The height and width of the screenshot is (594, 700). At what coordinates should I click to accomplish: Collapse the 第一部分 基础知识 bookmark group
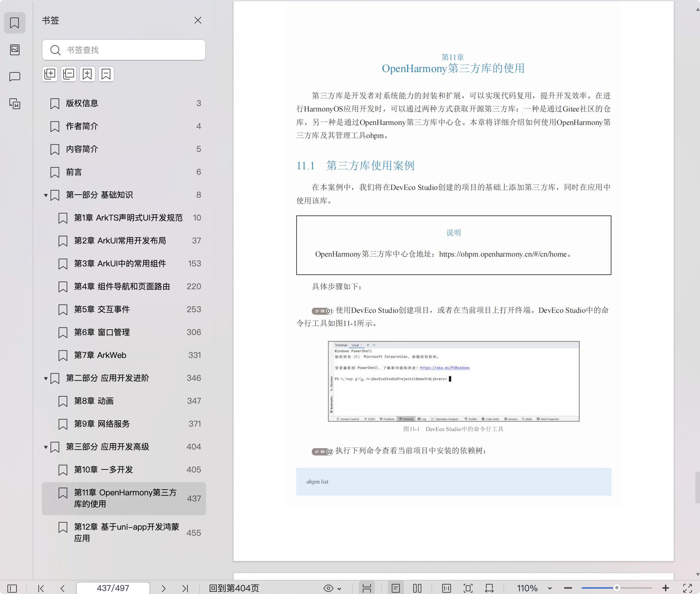coord(46,195)
